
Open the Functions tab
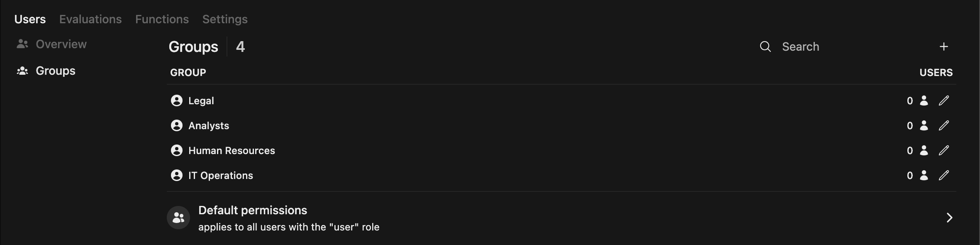(x=162, y=19)
